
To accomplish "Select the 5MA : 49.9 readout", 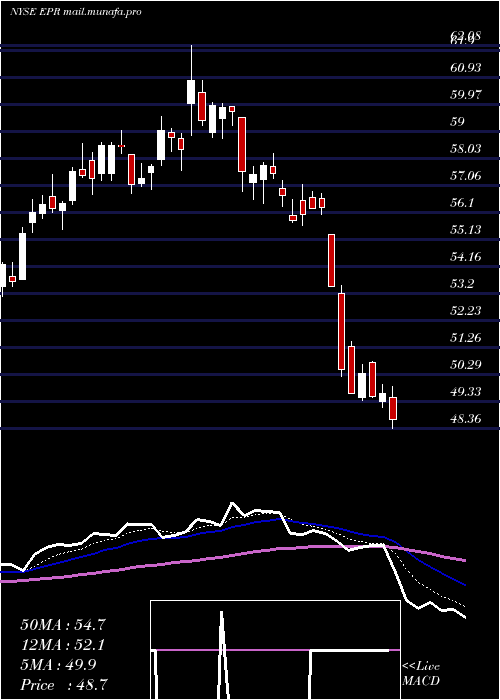I will (58, 665).
